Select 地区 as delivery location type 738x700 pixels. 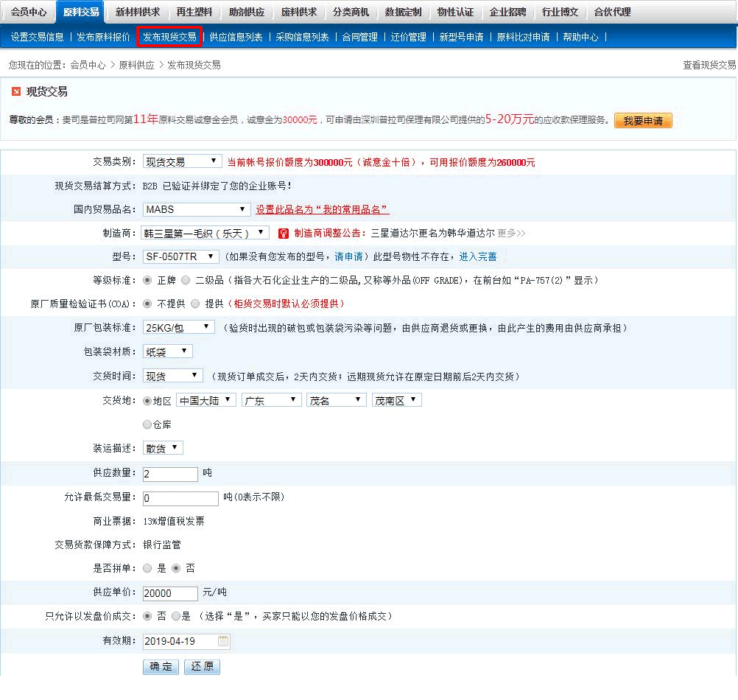(x=147, y=401)
